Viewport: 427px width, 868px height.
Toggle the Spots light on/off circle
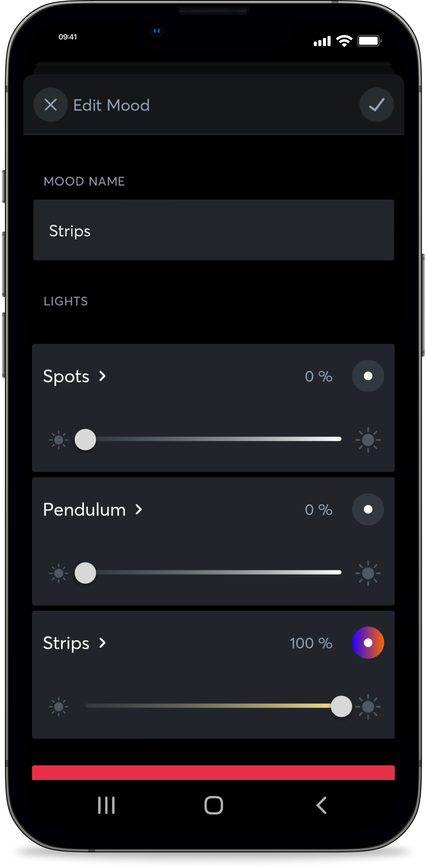point(368,376)
